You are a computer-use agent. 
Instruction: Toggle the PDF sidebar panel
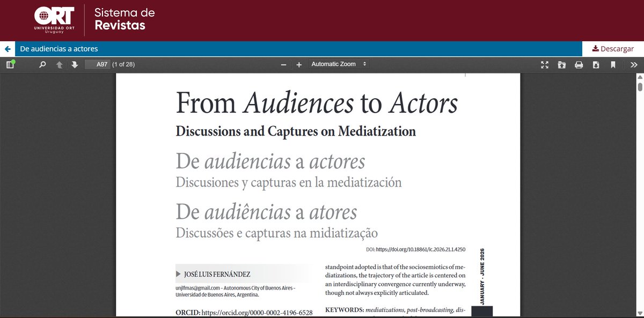[x=10, y=64]
